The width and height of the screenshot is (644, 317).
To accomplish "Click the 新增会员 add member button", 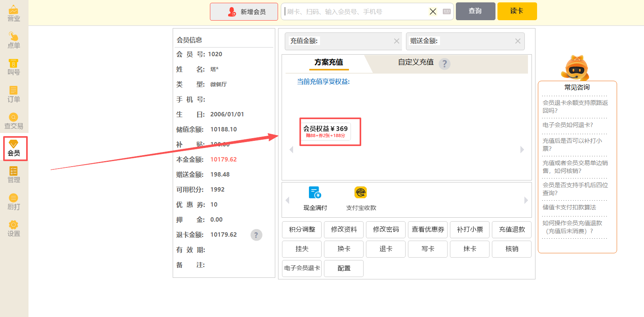I will click(x=244, y=12).
